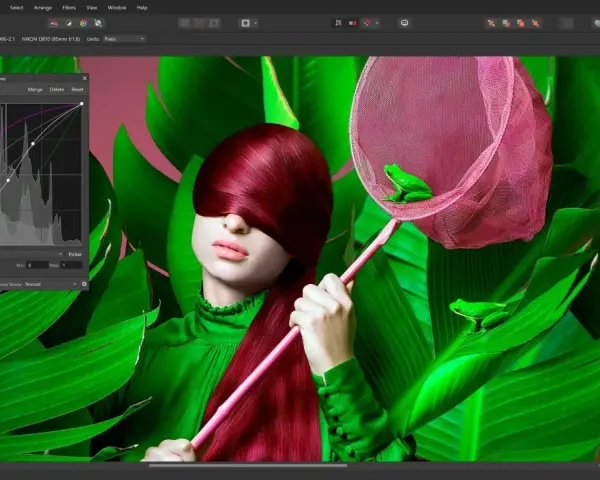
Task: Click fourth red layer-order toolbar icon
Action: [535, 24]
